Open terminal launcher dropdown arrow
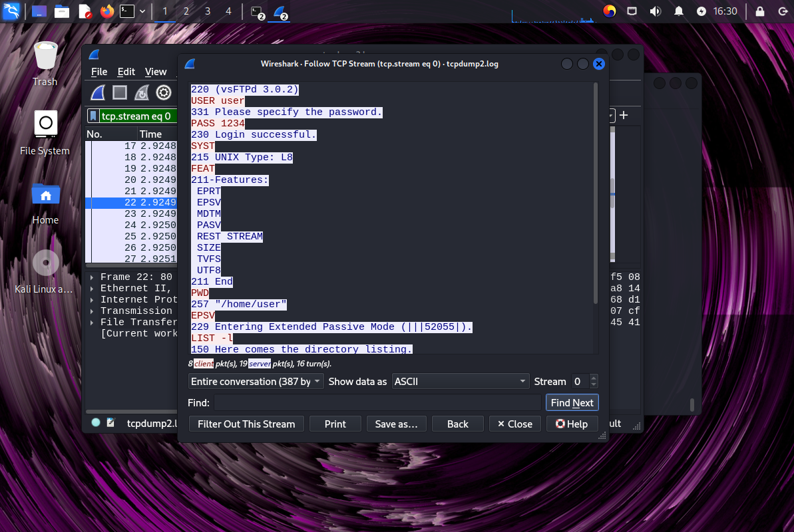 (142, 11)
